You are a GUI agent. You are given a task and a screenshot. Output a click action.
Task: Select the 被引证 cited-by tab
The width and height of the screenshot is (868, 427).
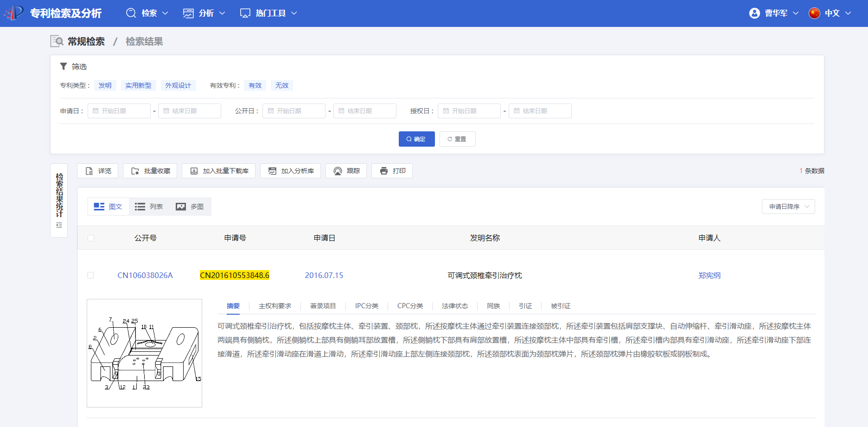(561, 306)
